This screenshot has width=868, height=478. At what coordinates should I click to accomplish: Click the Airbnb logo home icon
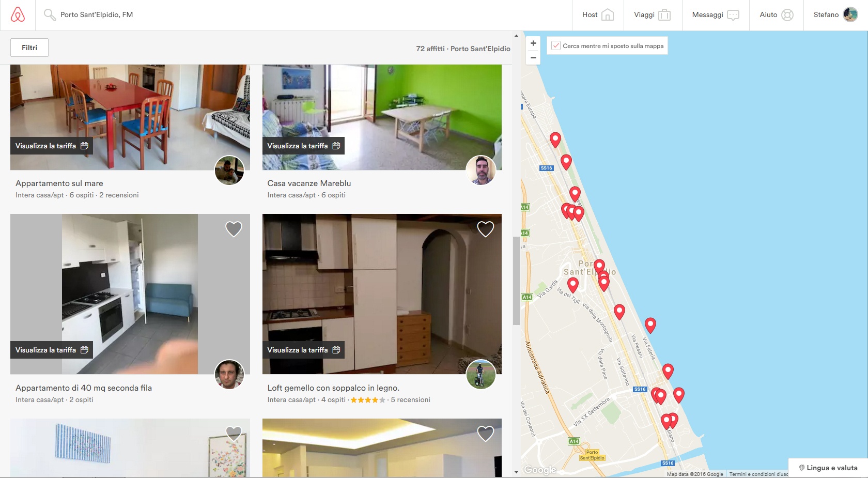[18, 14]
